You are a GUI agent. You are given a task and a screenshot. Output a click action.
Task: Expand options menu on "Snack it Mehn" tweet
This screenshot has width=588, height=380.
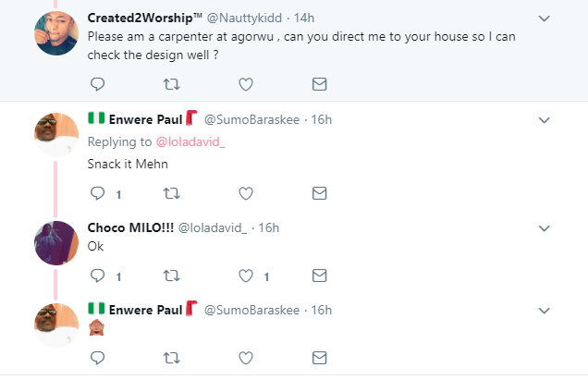coord(545,119)
